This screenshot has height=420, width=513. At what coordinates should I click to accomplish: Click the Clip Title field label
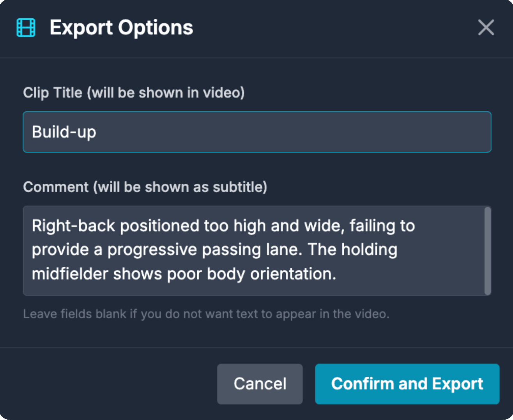coord(134,92)
